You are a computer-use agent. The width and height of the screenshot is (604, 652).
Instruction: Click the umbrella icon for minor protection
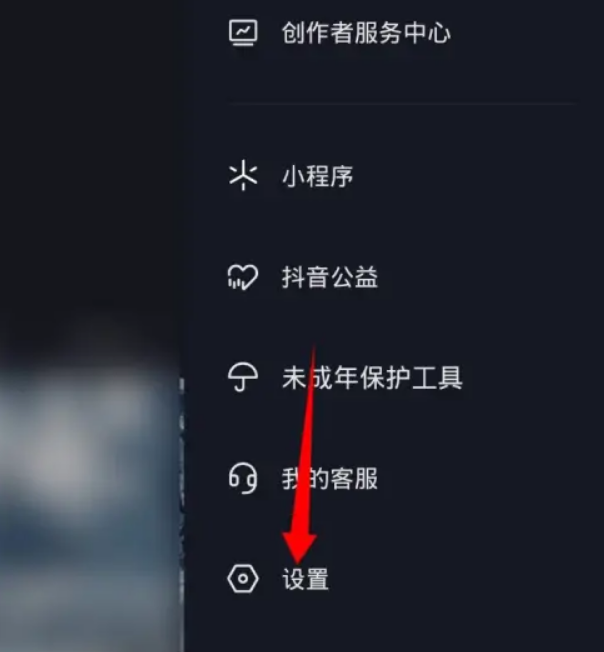tap(243, 378)
